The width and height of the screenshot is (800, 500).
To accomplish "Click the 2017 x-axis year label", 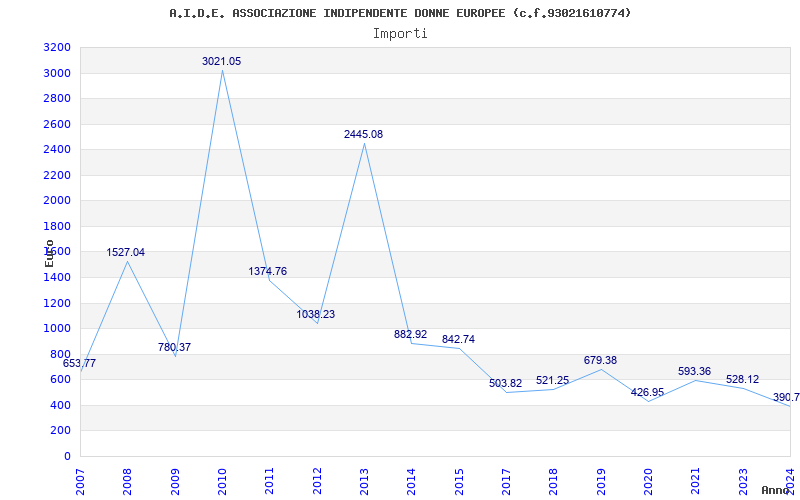I will click(506, 482).
